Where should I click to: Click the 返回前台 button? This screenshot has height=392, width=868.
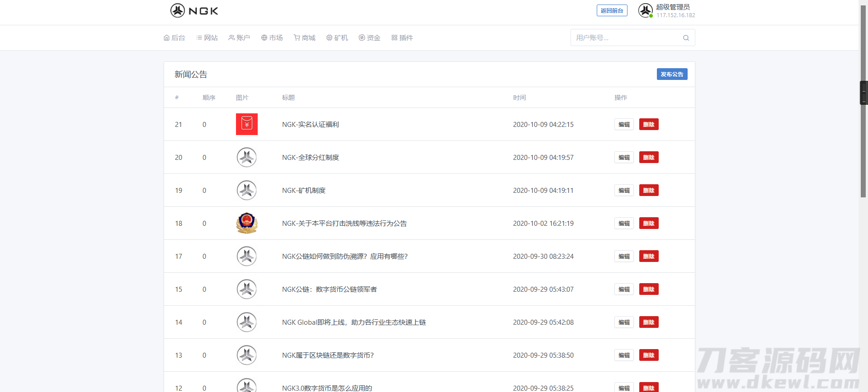(x=612, y=10)
